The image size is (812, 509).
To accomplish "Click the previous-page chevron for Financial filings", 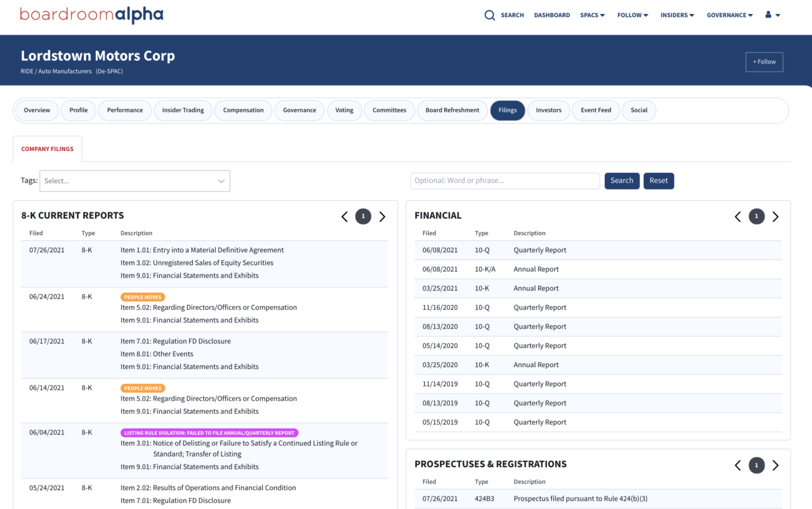I will tap(737, 216).
